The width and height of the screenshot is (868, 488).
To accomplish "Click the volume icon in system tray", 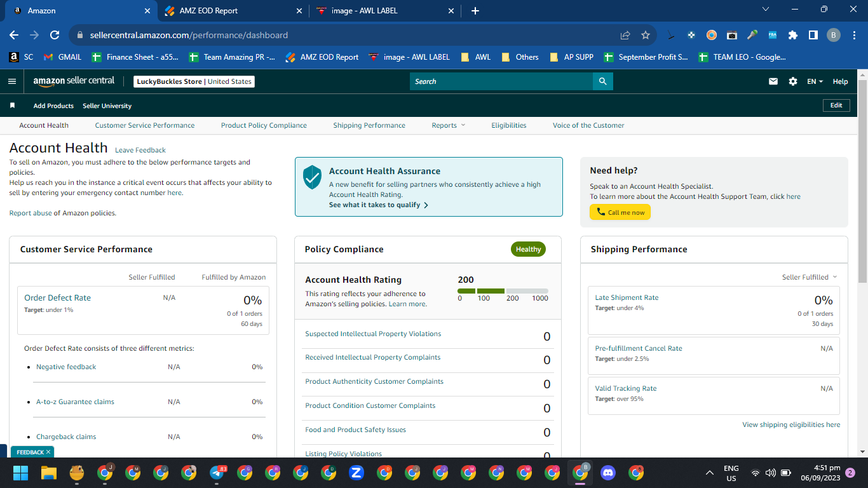I will (x=770, y=473).
